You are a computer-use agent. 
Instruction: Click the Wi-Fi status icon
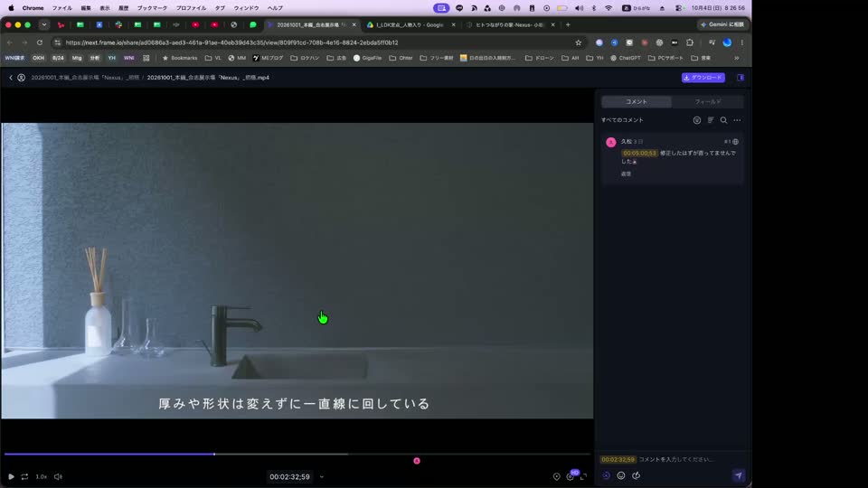pyautogui.click(x=609, y=8)
